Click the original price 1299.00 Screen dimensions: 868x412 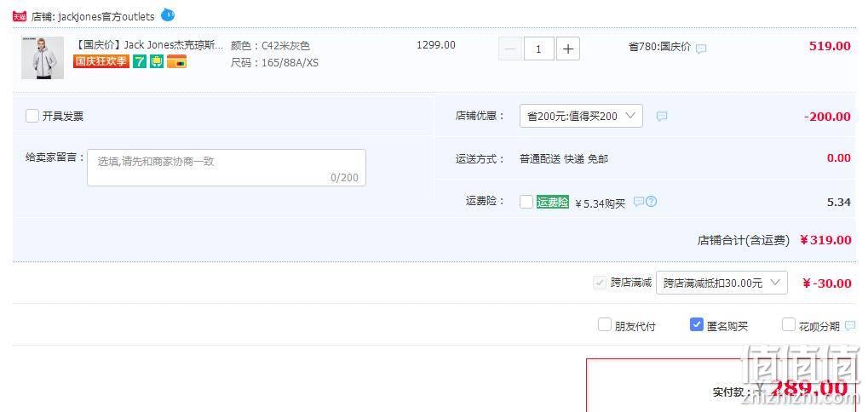[436, 45]
